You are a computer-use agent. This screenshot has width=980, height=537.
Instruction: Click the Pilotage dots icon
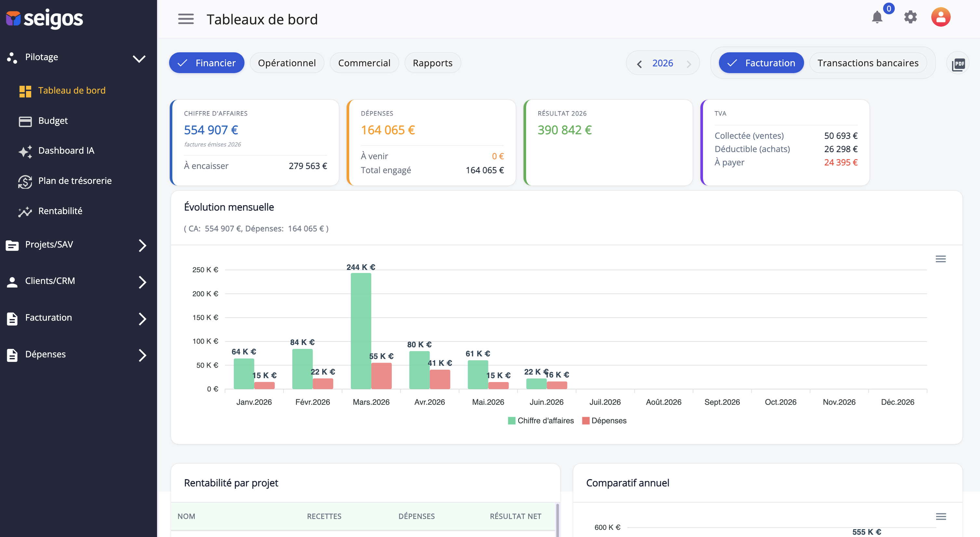(x=12, y=58)
